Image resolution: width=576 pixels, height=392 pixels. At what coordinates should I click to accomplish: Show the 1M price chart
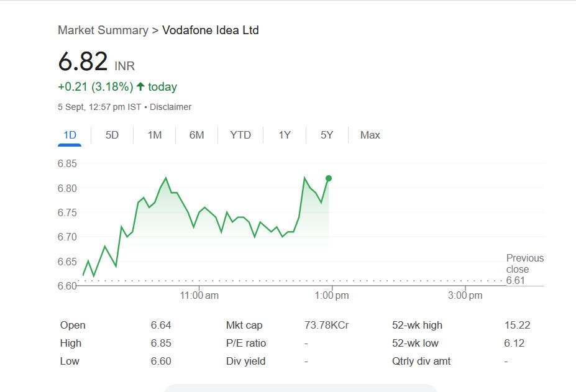click(155, 135)
